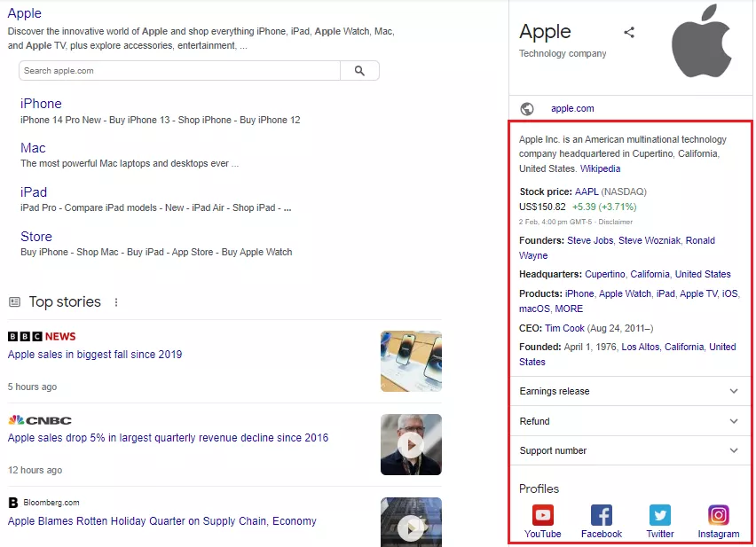Click the Steve Jobs founder link
Image resolution: width=756 pixels, height=547 pixels.
590,240
